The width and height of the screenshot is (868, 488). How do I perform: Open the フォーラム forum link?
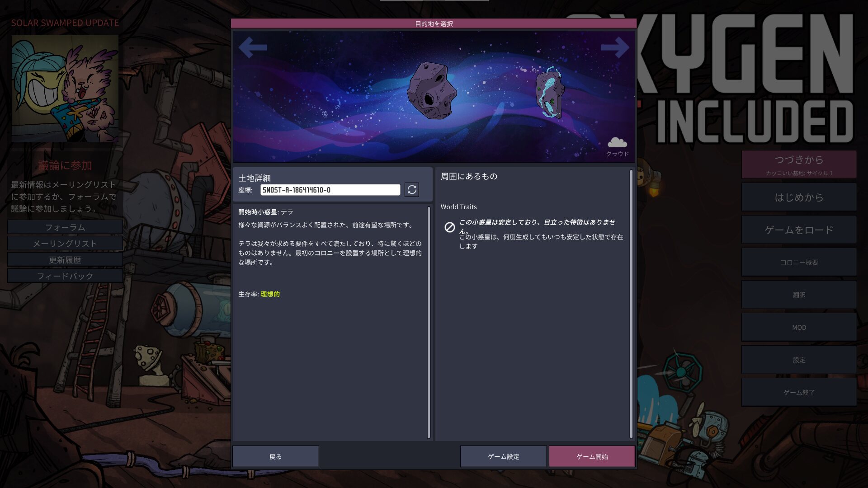[x=65, y=227]
